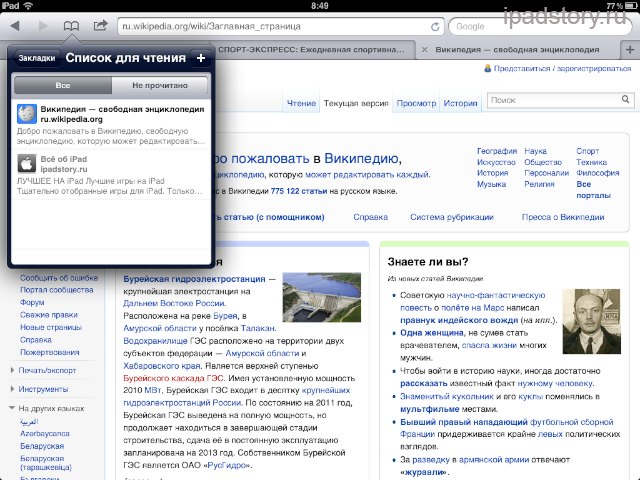Open the Просмотр page tab
Image resolution: width=640 pixels, height=480 pixels.
(x=416, y=103)
